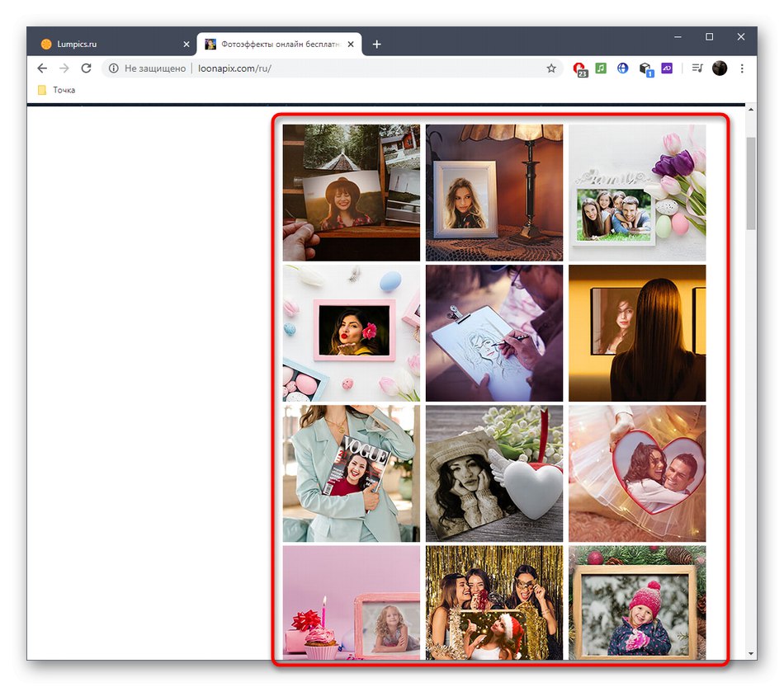Screen dimensions: 784x687
Task: Open the Точка bookmarks folder
Action: coord(57,90)
